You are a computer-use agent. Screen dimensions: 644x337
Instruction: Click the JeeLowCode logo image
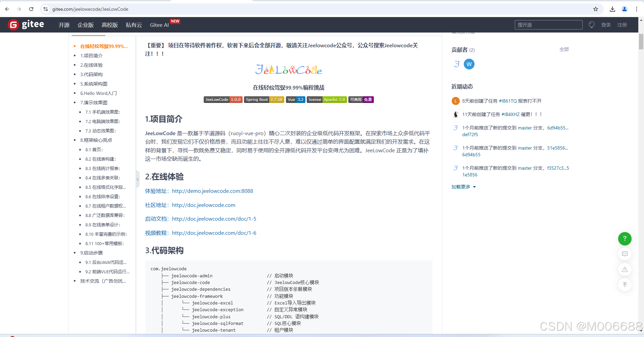[289, 70]
